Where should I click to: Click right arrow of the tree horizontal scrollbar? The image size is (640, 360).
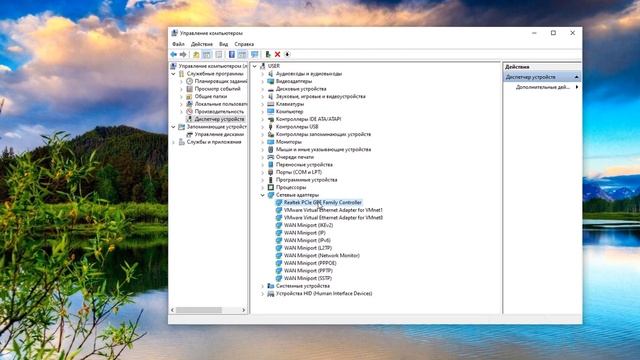244,310
